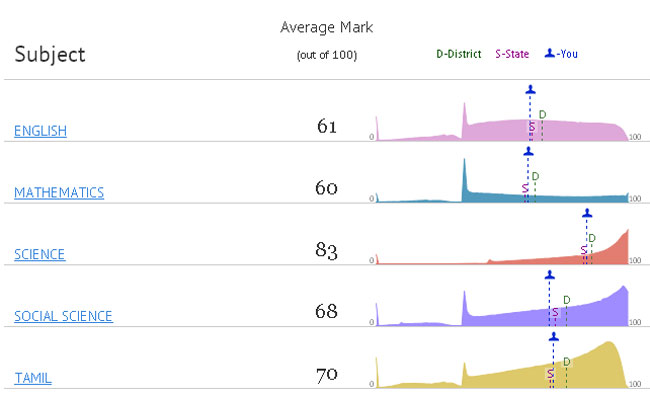Click the S state marker on Social Science chart

(x=555, y=312)
